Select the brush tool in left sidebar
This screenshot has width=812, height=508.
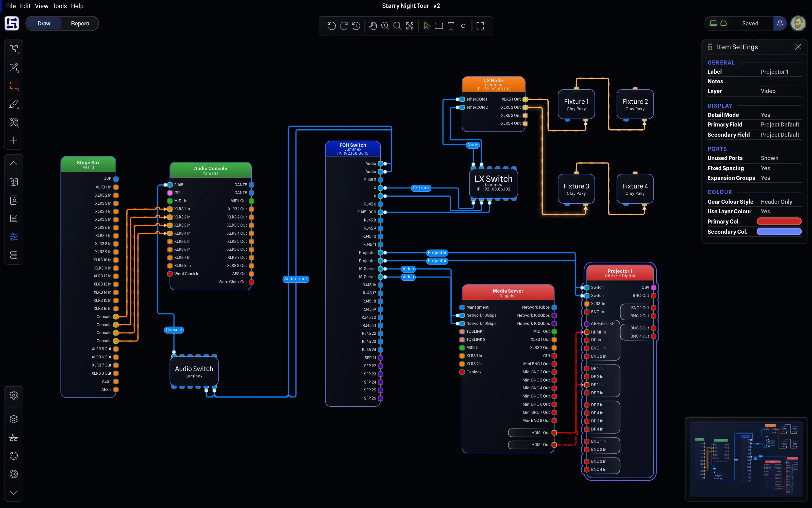point(14,104)
